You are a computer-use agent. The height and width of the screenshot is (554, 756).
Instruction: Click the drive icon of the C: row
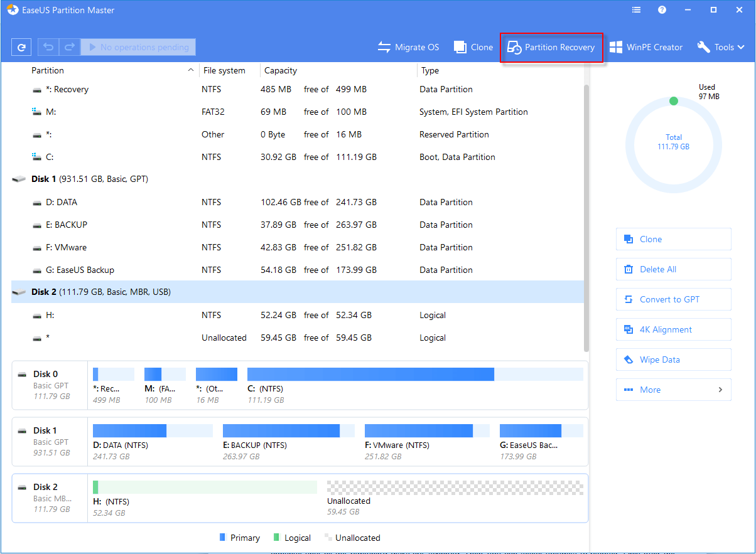click(37, 157)
